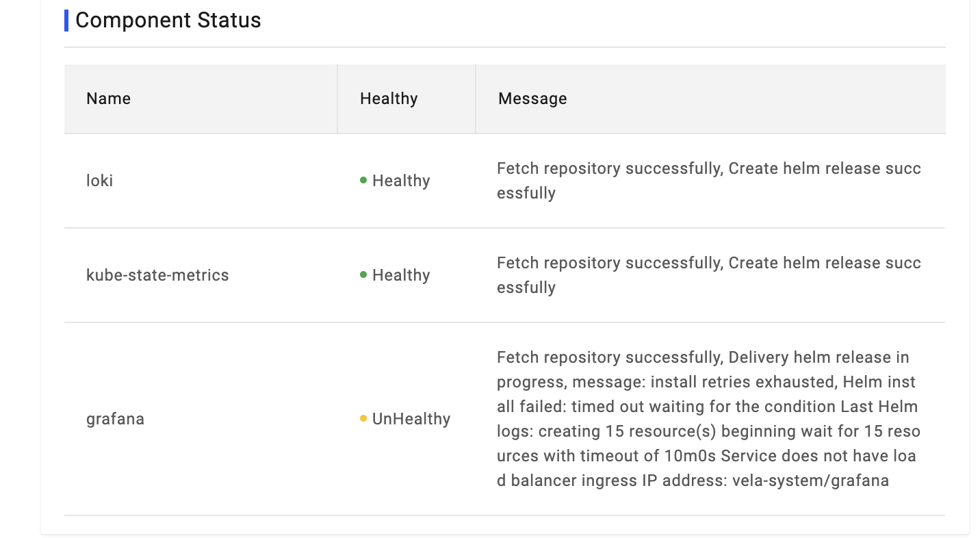The image size is (980, 538).
Task: Click the green Healthy status dot for loki
Action: (x=364, y=181)
